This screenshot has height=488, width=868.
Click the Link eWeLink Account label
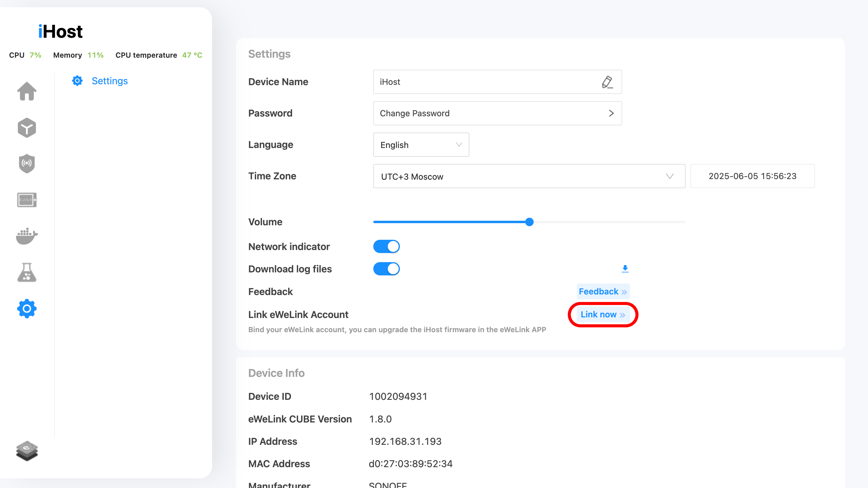(x=298, y=314)
